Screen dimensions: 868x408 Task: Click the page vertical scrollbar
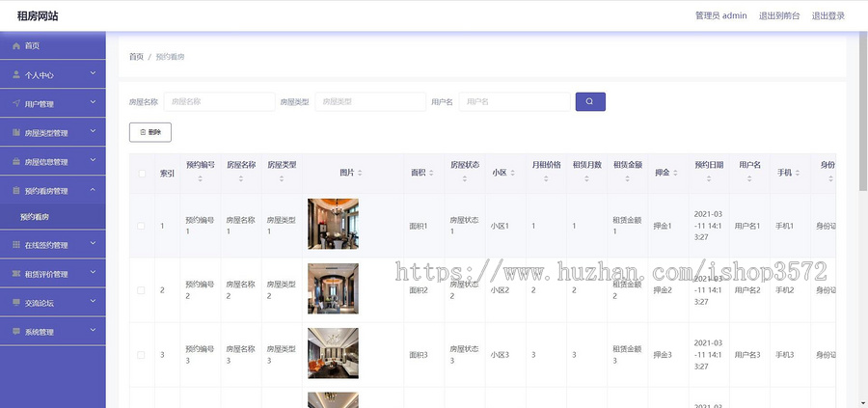(x=863, y=111)
